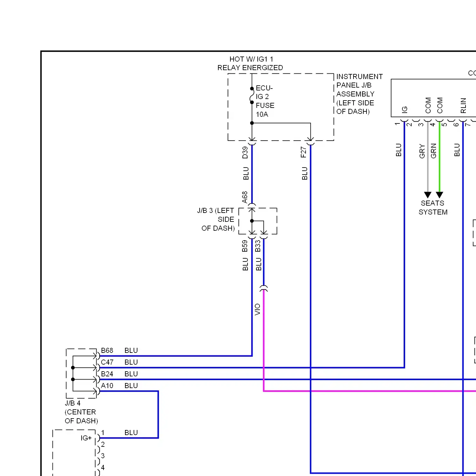This screenshot has width=476, height=476.
Task: Click the fuse symbol beside ECU-IG 2
Action: (252, 96)
